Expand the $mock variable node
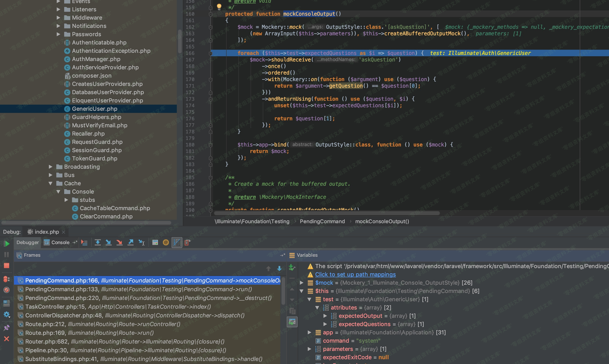 tap(302, 283)
